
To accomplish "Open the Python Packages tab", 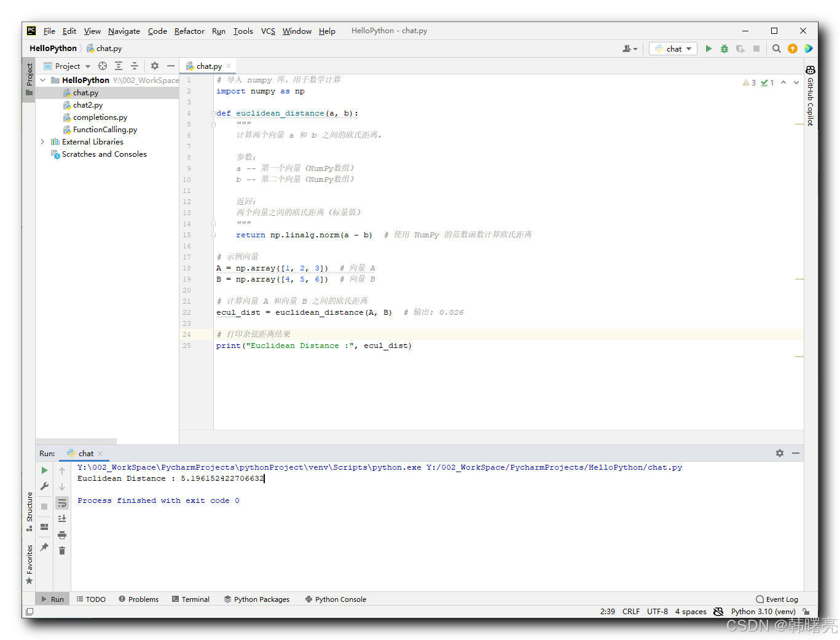I will (257, 599).
